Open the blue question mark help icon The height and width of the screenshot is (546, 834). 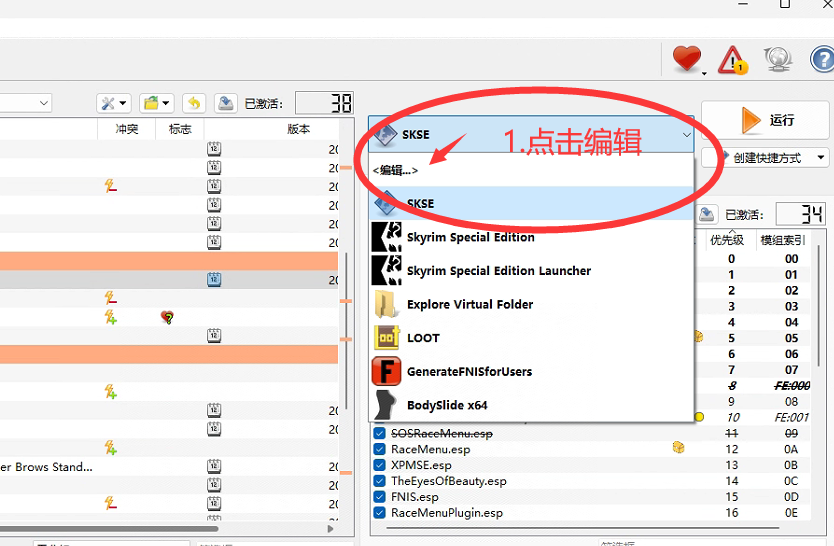pos(822,59)
